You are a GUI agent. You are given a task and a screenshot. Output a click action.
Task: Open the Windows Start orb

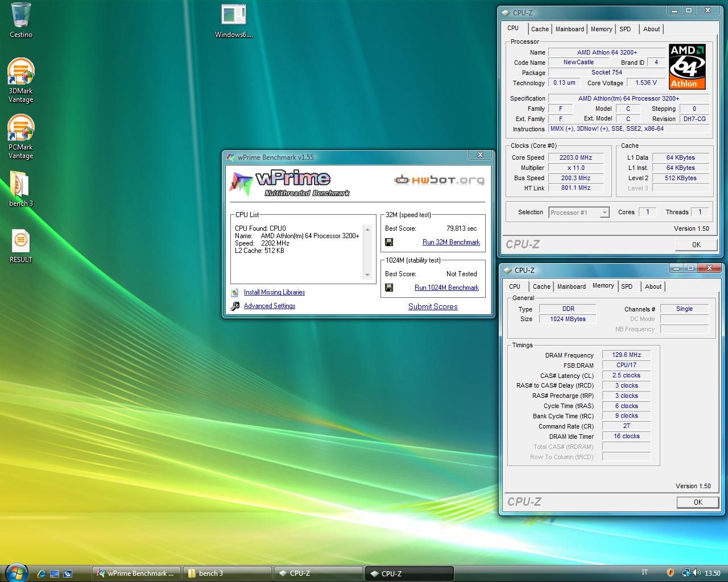pos(16,572)
